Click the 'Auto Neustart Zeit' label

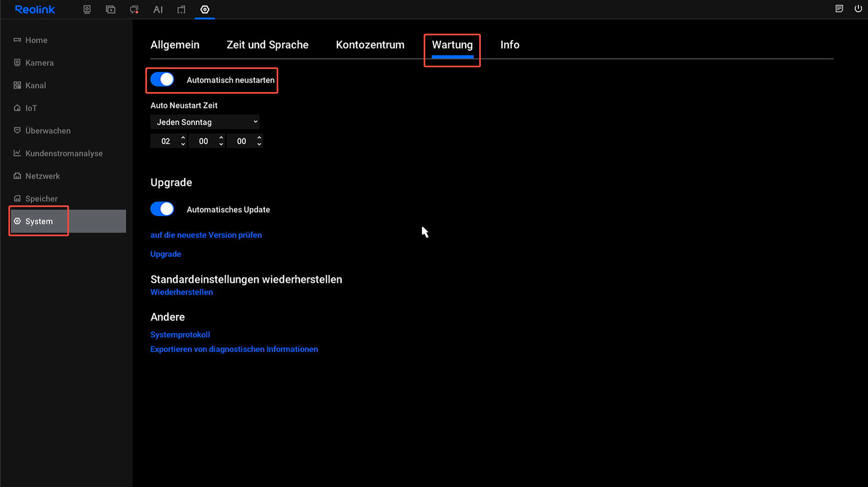point(184,105)
